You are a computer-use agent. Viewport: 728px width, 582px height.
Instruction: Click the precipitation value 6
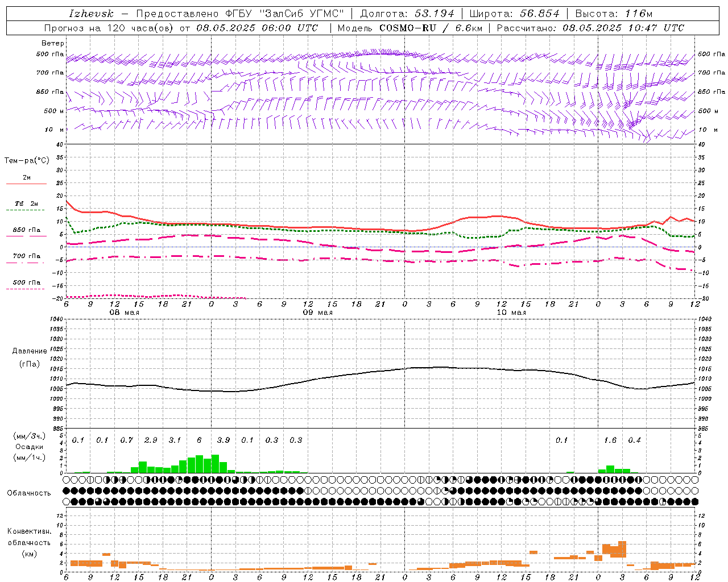click(199, 440)
